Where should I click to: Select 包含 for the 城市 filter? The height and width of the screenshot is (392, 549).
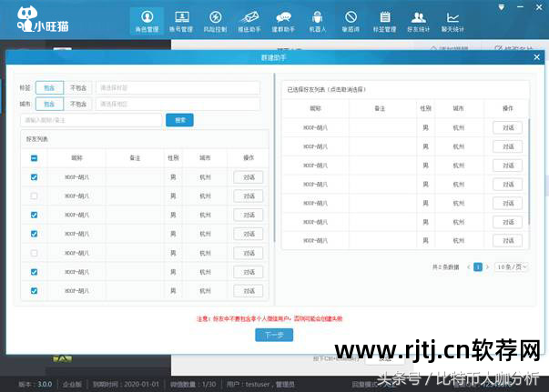point(49,104)
